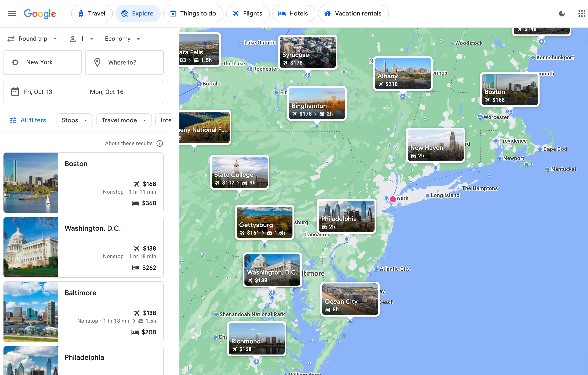Select the Richmond $168 map card
The height and width of the screenshot is (375, 588).
click(x=257, y=339)
